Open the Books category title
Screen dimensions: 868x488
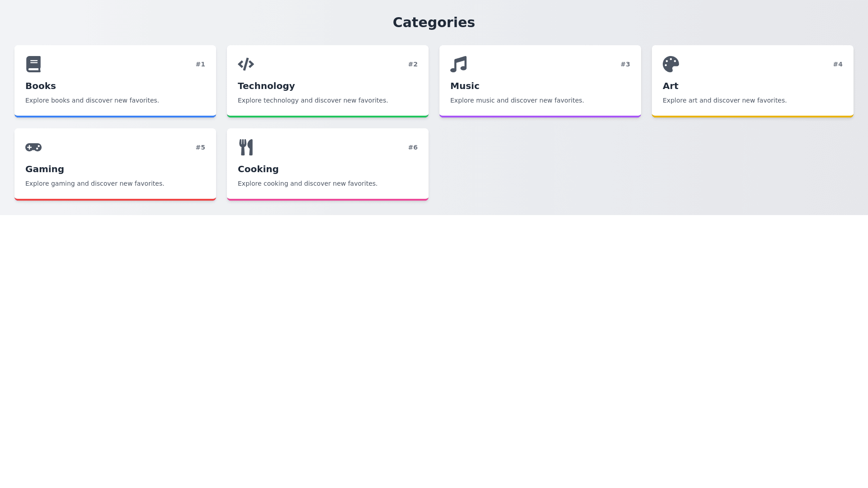pos(41,86)
